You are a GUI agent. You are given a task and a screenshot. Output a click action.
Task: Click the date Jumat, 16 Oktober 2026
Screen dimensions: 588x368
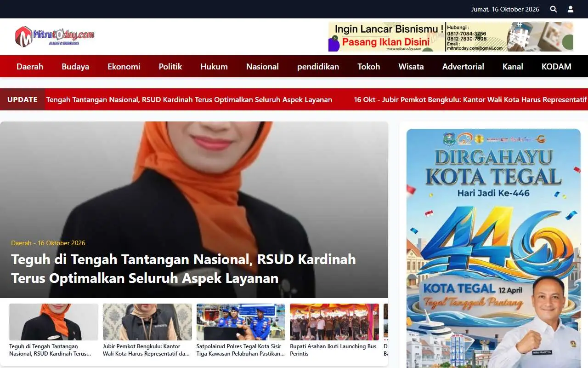[x=505, y=9]
